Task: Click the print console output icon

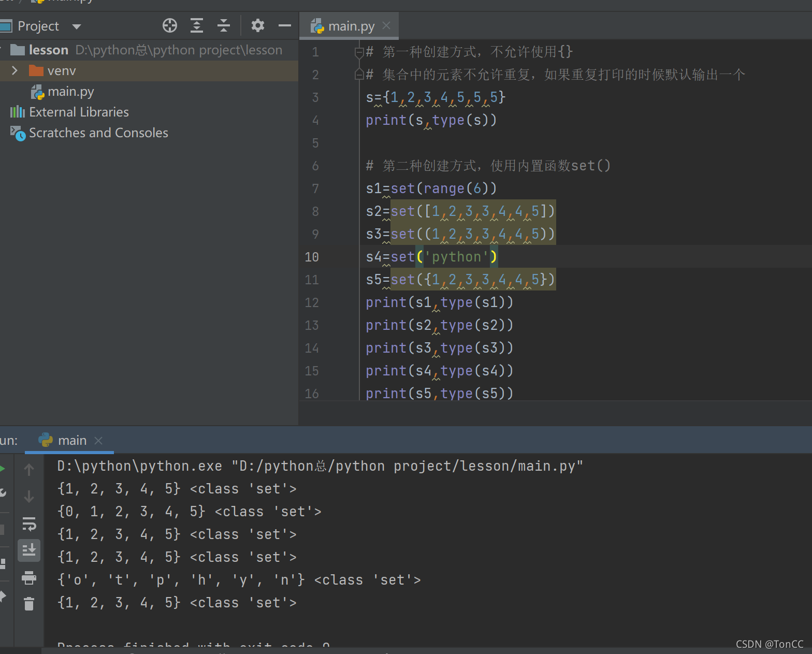Action: [29, 577]
